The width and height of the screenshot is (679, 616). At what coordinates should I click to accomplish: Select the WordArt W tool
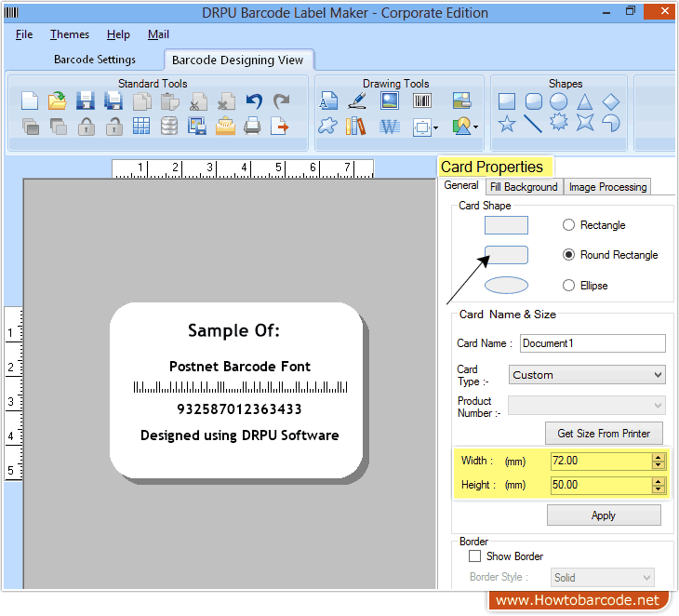tap(390, 127)
